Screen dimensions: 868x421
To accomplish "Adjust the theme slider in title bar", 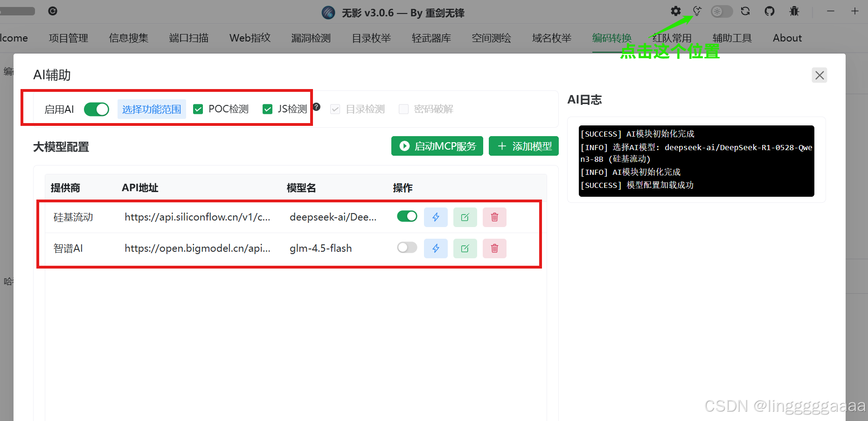I will coord(722,11).
